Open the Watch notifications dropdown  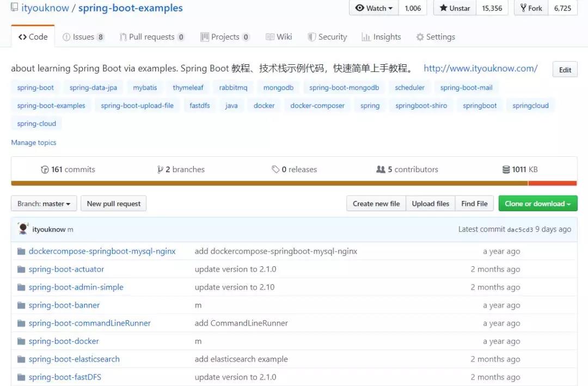(374, 8)
